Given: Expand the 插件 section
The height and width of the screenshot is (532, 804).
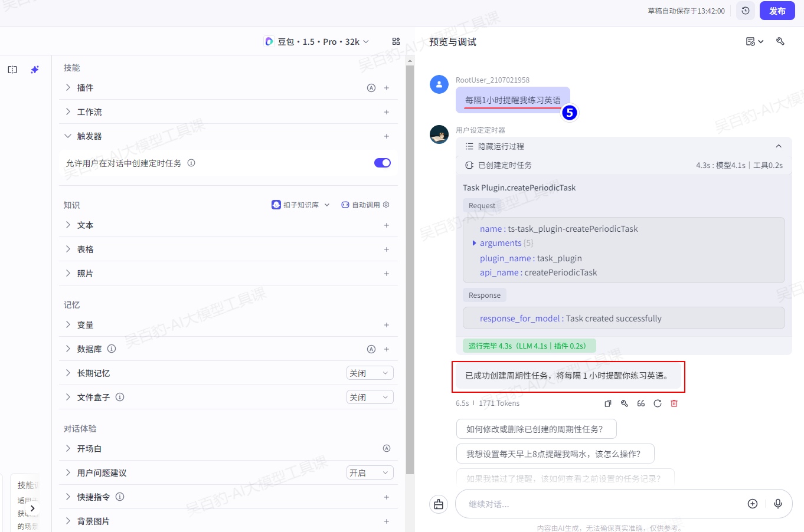Looking at the screenshot, I should [68, 88].
